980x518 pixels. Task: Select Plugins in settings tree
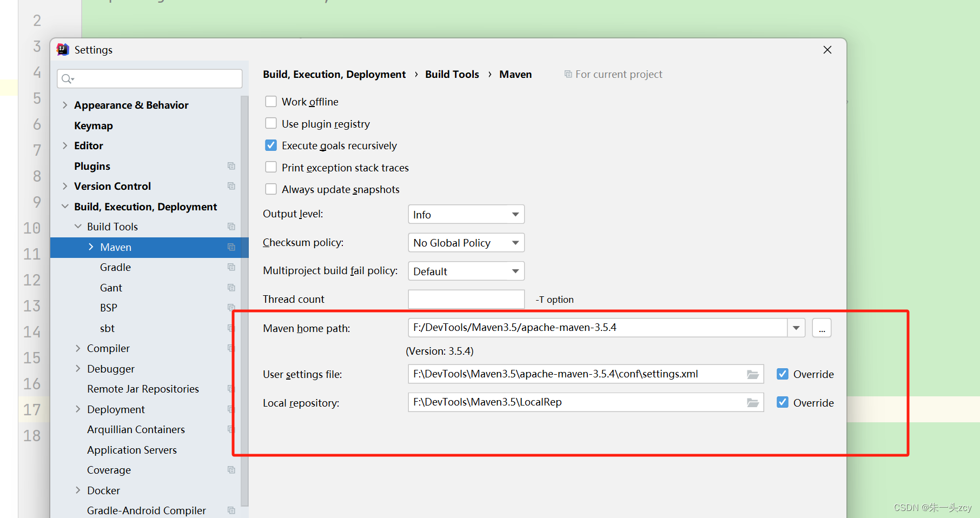point(92,166)
